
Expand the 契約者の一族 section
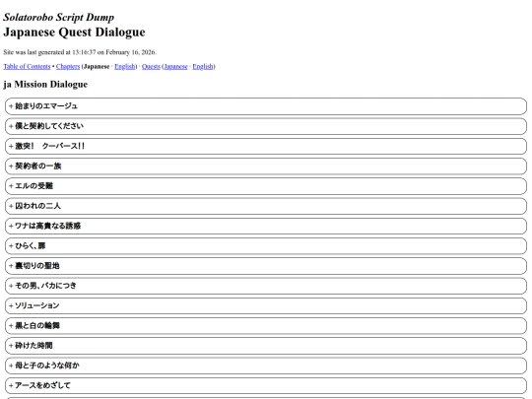click(266, 166)
